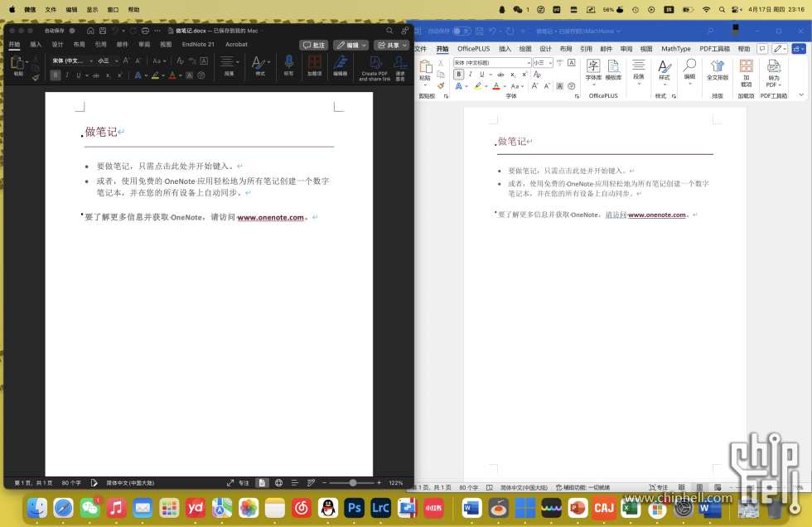Screen dimensions: 812x527
Task: Expand the Paste options arrow in Mac Word
Action: pos(27,61)
